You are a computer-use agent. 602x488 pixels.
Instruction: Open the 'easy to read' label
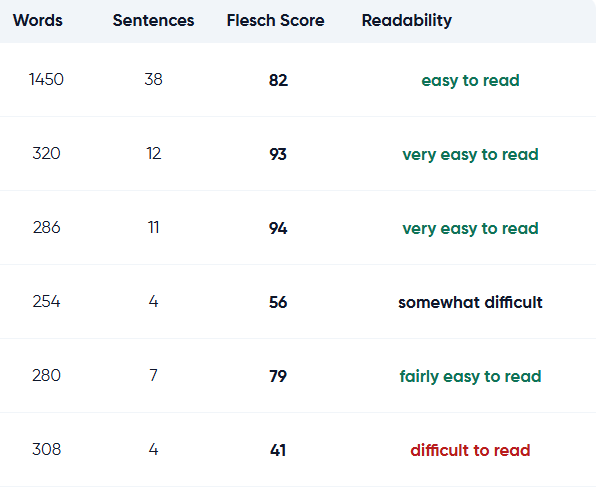(470, 81)
